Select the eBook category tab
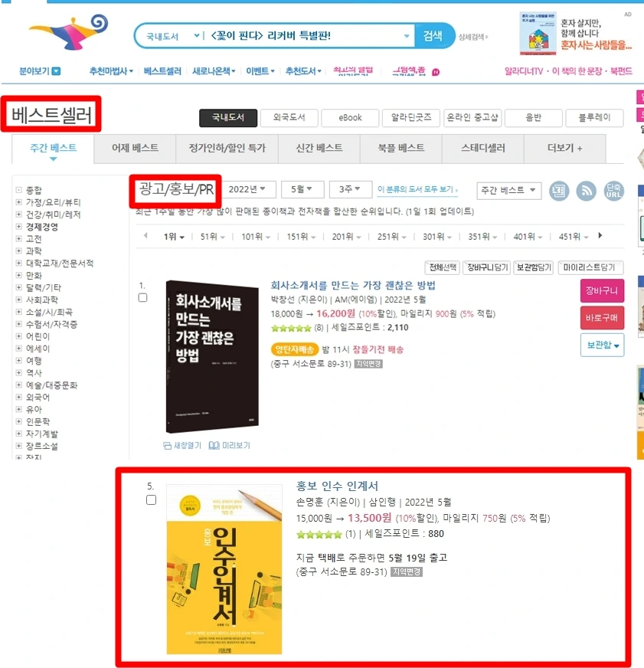 (x=350, y=117)
